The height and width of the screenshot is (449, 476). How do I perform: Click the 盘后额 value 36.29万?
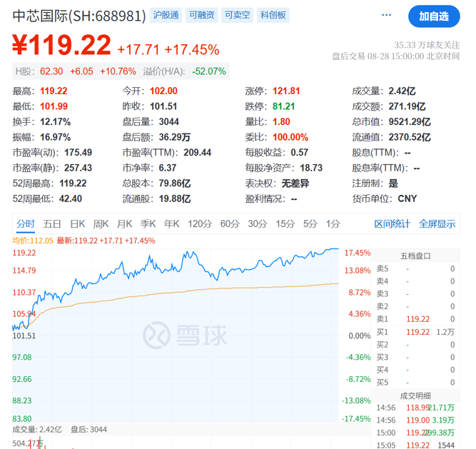(175, 137)
